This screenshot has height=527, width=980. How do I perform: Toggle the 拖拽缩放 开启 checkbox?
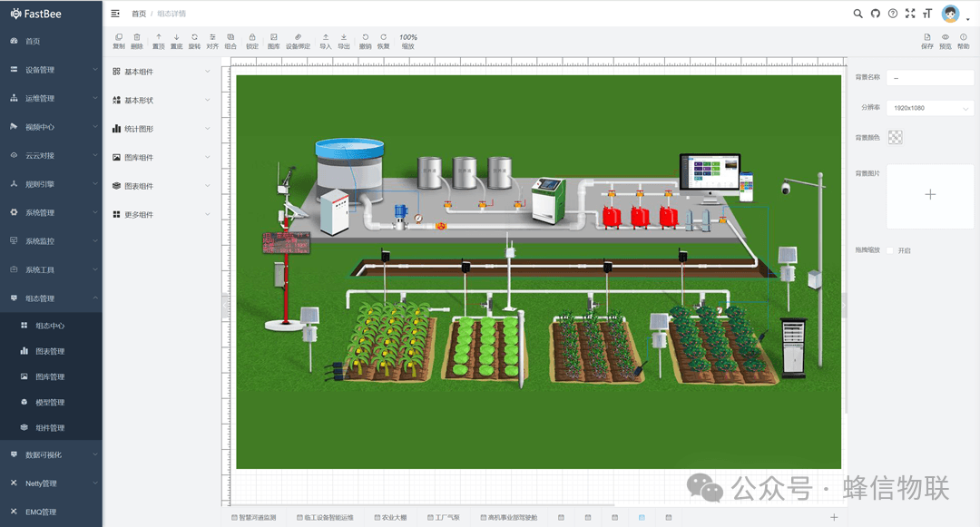pos(890,250)
